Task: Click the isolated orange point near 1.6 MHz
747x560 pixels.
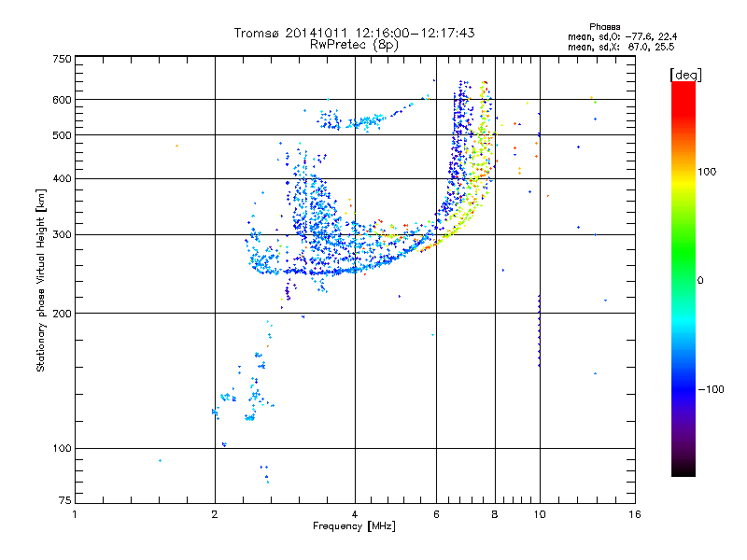Action: point(176,146)
